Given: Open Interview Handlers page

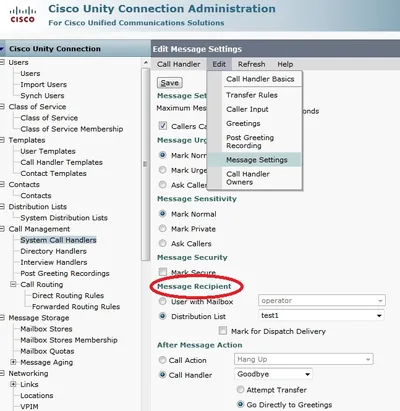Looking at the screenshot, I should pos(53,262).
